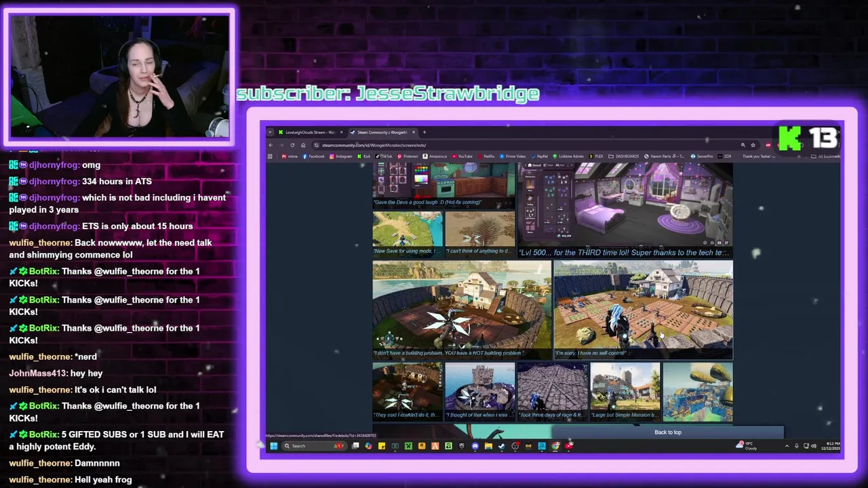868x488 pixels.
Task: Open the Rockstar Games launcher icon
Action: pos(422,446)
